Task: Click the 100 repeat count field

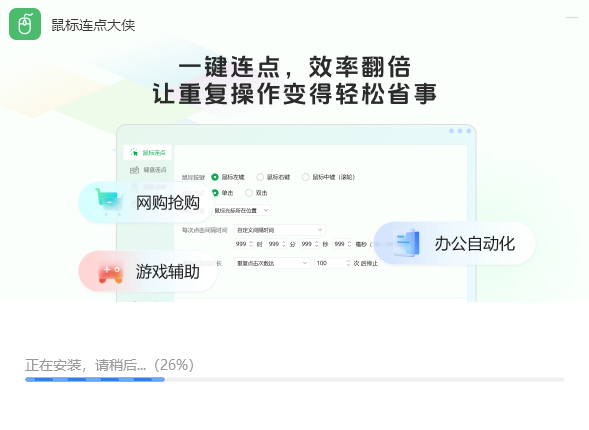Action: 333,263
